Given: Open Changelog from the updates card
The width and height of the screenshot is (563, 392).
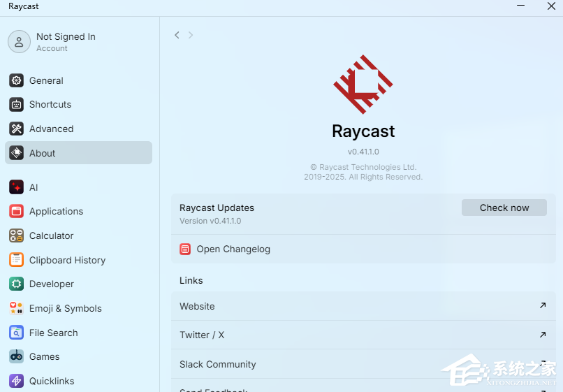Looking at the screenshot, I should click(x=363, y=249).
